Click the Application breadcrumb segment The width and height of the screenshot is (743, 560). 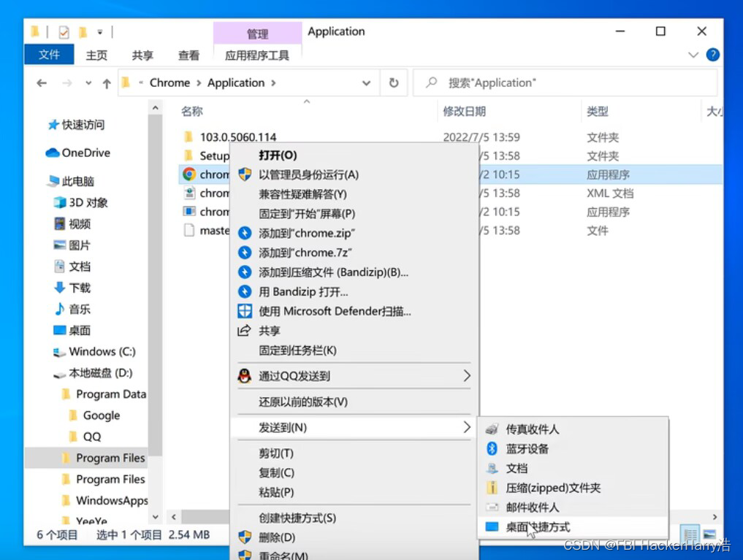tap(236, 83)
